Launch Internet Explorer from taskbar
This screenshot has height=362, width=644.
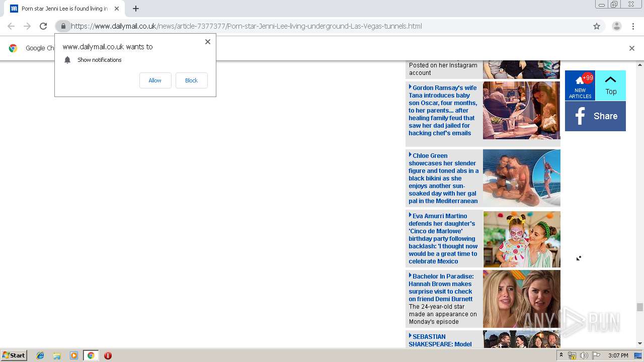click(40, 355)
